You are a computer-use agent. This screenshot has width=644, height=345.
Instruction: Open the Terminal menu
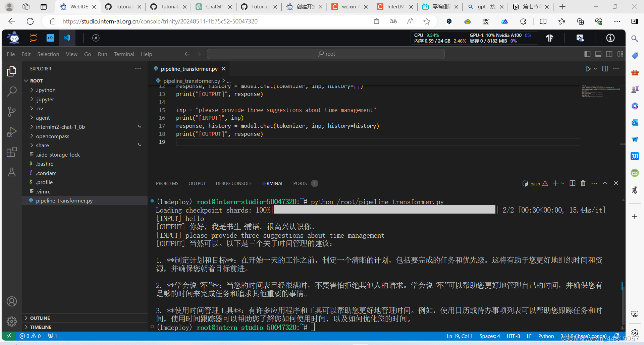tap(124, 54)
